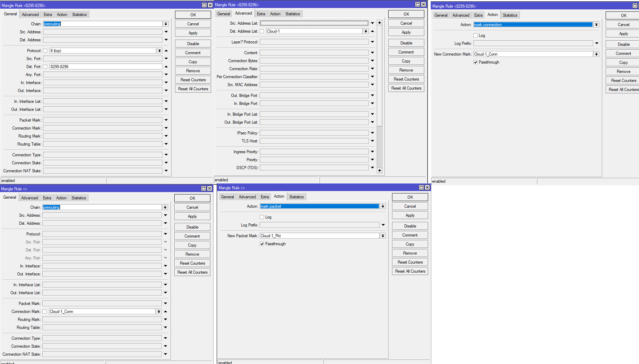
Task: Expand Routing Mark in lower General window
Action: (165, 320)
